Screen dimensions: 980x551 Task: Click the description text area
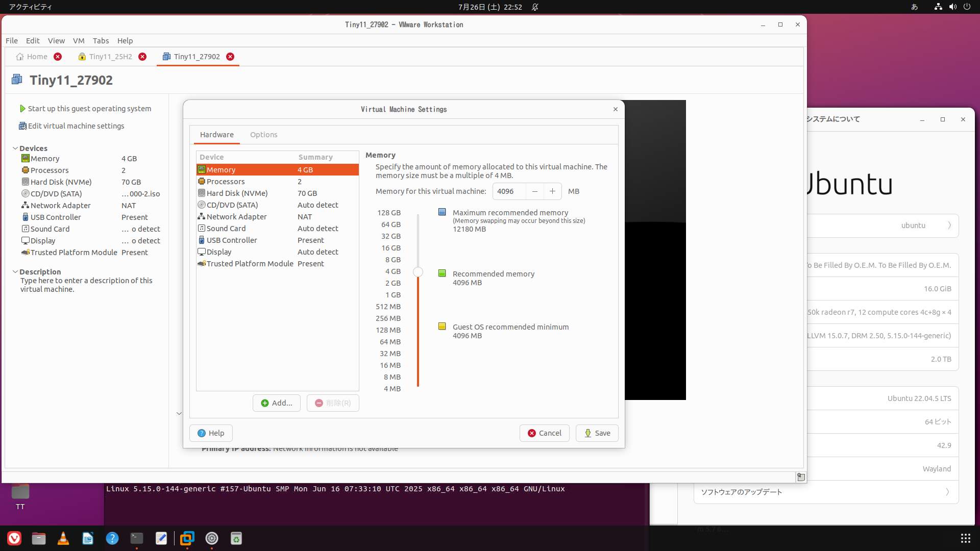point(86,285)
